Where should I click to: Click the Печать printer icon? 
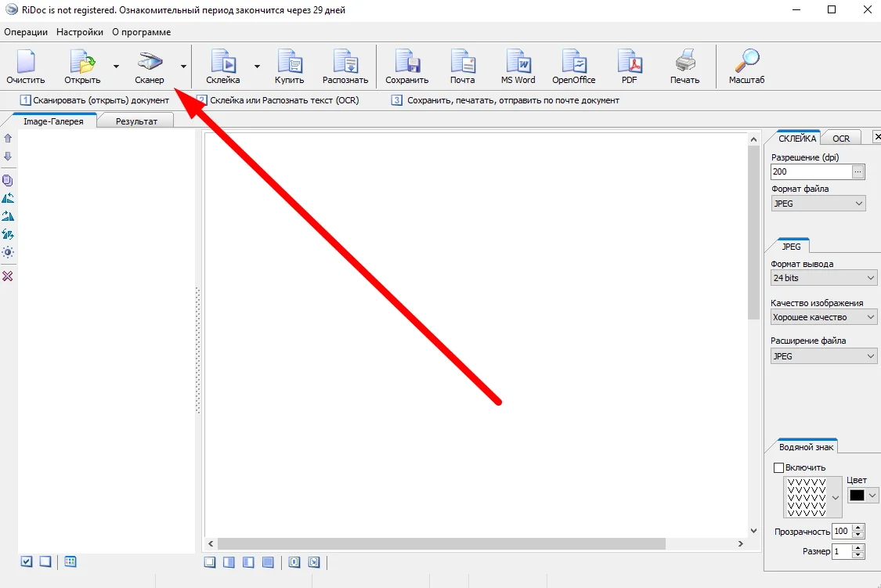[684, 66]
